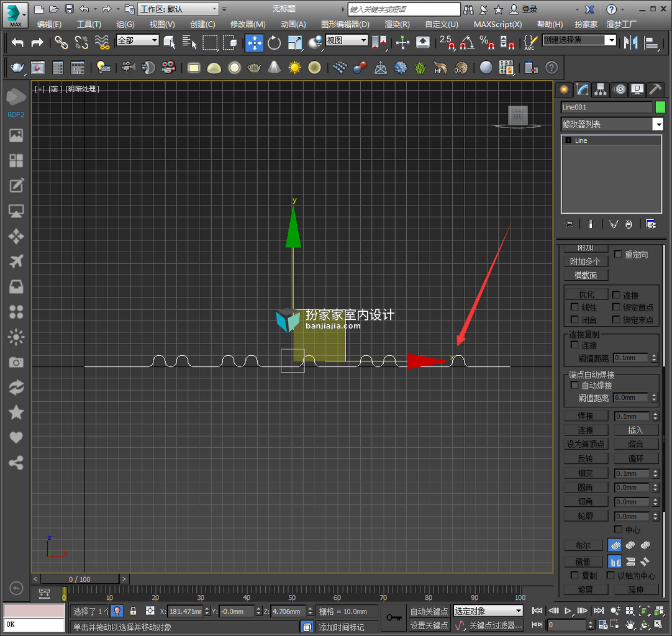Click the star icon in left sidebar
Viewport: 672px width, 636px height.
click(16, 412)
